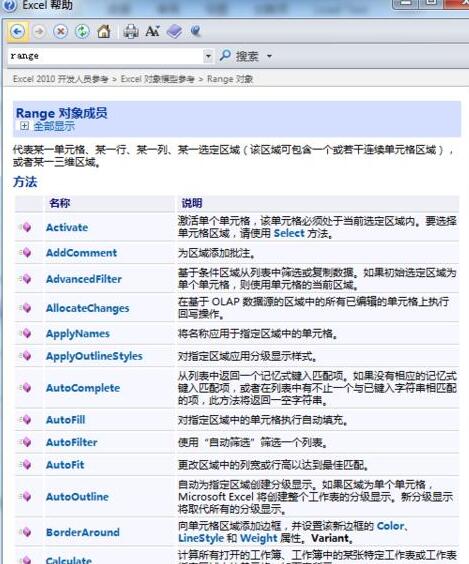The image size is (469, 564).
Task: Open the Activate method link
Action: (x=67, y=227)
